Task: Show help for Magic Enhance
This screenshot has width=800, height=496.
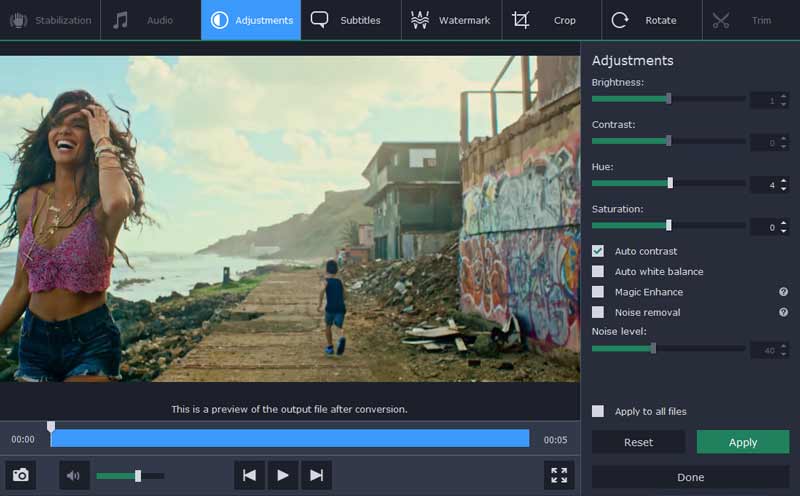Action: (x=783, y=292)
